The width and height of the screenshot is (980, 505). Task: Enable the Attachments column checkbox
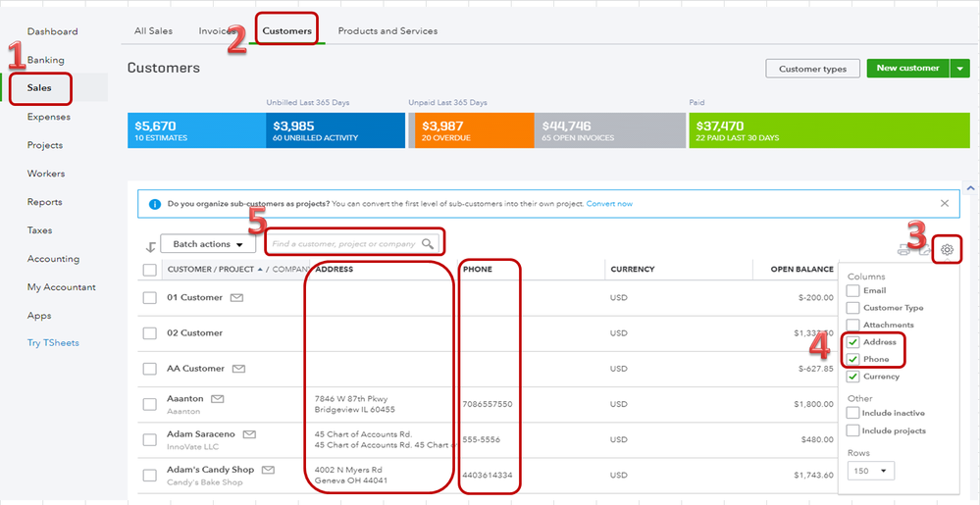(x=852, y=325)
